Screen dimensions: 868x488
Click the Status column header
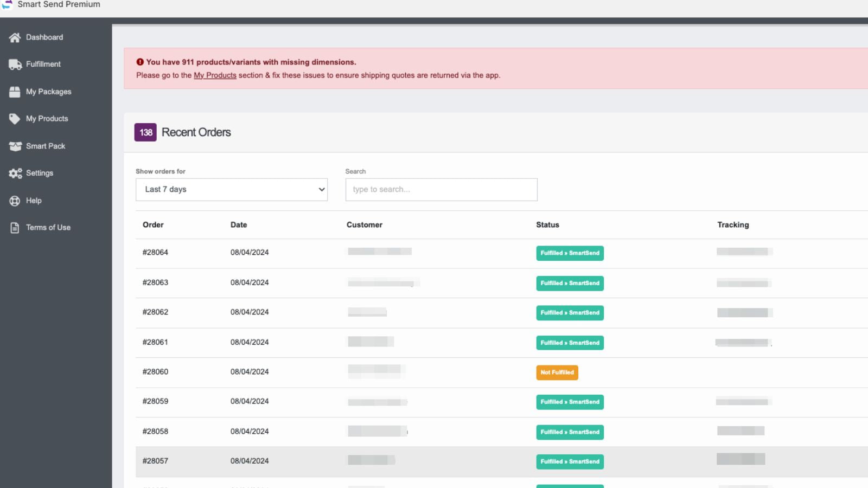click(x=547, y=224)
